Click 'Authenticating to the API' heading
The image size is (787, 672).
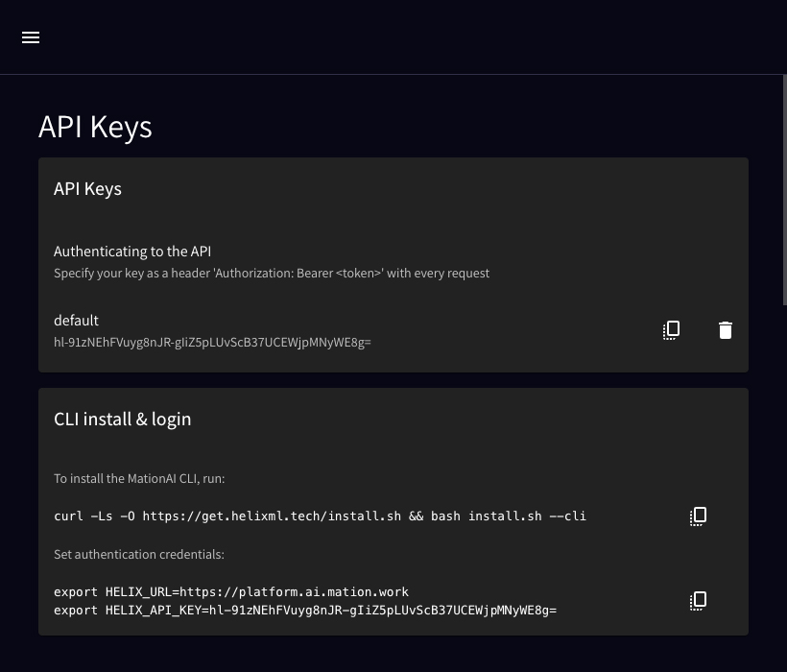132,251
